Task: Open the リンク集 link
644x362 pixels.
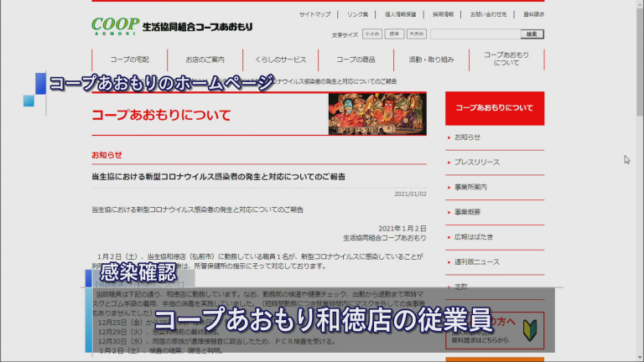Action: 357,14
